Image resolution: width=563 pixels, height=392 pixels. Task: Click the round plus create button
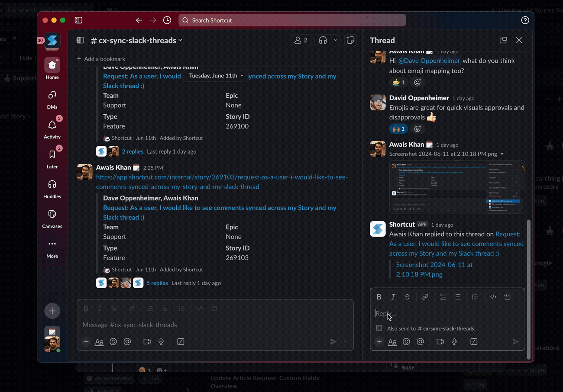(52, 311)
